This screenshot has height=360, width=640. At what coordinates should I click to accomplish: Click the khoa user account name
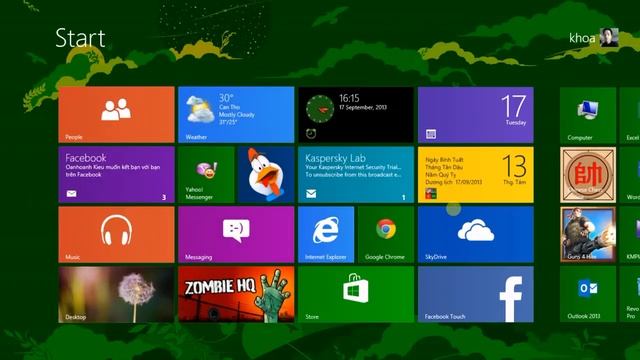point(582,38)
